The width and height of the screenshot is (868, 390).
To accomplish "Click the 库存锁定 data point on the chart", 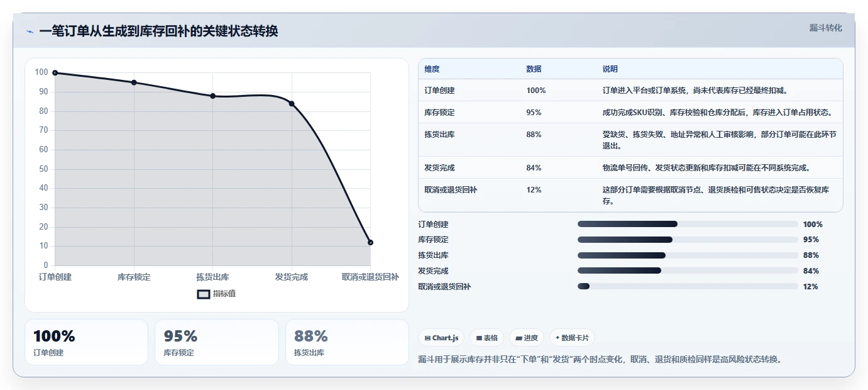I will click(134, 82).
